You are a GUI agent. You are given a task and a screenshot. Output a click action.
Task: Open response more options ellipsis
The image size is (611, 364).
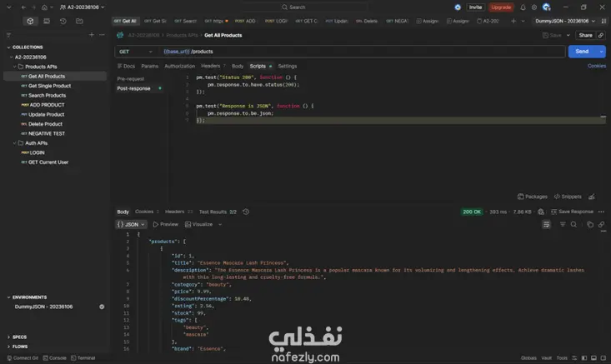point(601,212)
